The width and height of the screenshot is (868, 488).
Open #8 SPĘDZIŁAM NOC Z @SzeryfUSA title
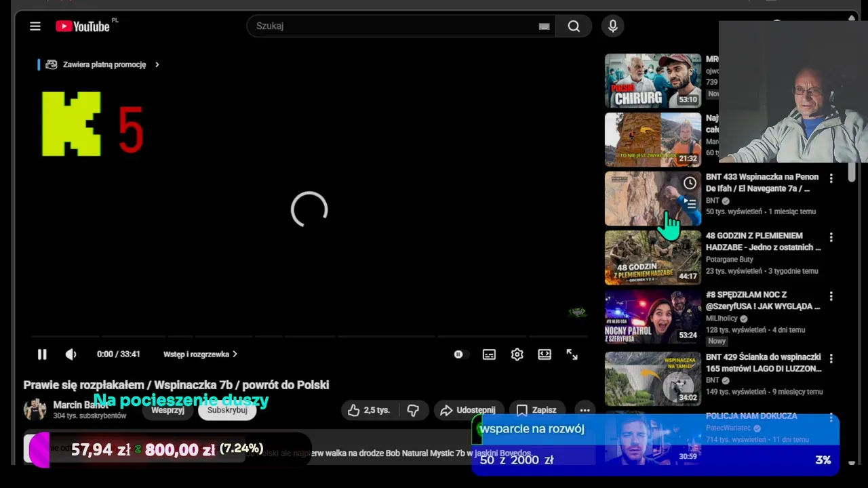pos(763,300)
